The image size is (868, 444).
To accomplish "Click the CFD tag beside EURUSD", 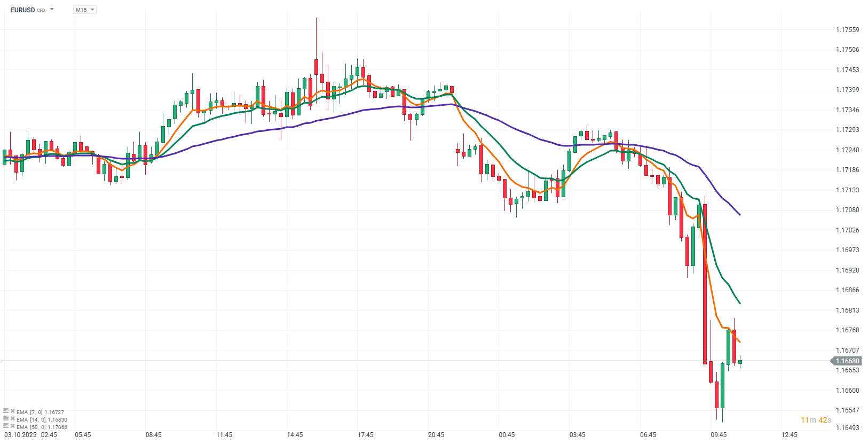I will [x=41, y=11].
